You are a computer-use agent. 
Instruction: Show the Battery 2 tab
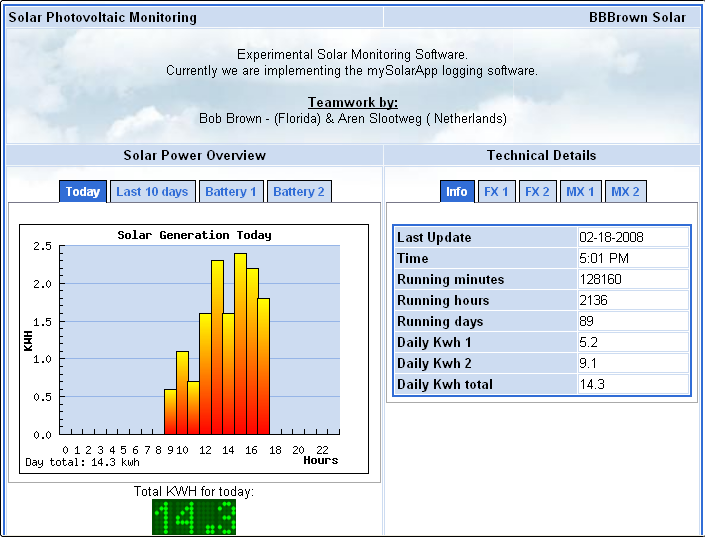click(x=299, y=192)
